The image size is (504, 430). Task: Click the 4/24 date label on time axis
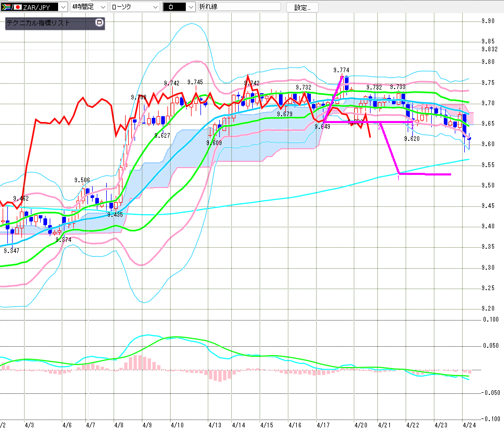468,425
